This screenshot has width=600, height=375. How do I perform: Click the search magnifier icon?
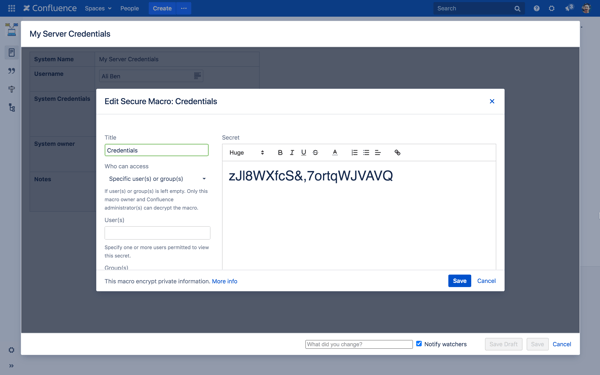[517, 8]
